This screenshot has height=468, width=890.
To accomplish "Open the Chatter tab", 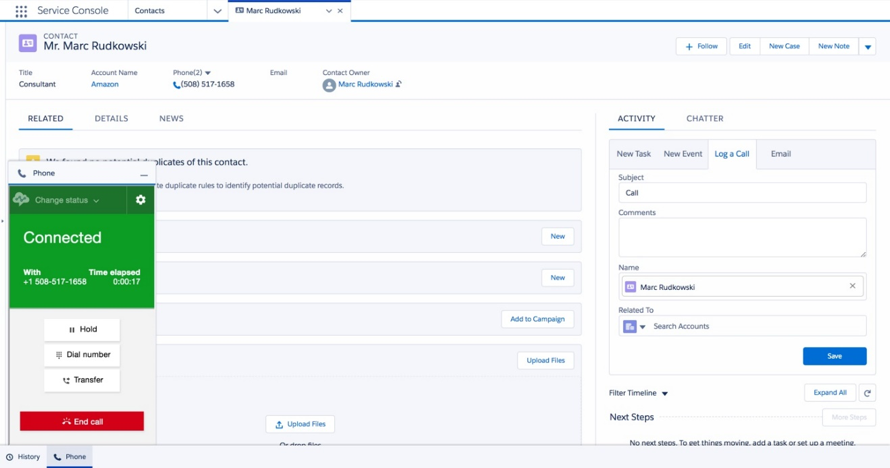I will pos(705,119).
